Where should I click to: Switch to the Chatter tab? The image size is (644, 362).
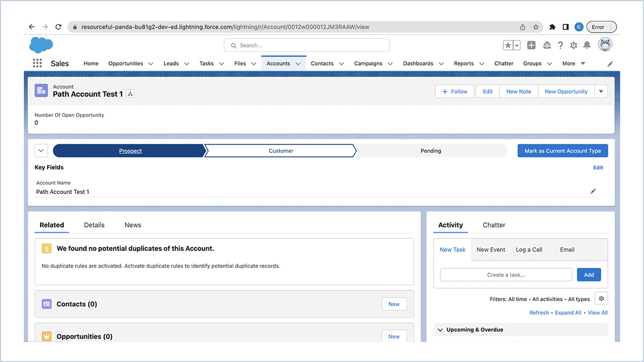[x=494, y=225]
